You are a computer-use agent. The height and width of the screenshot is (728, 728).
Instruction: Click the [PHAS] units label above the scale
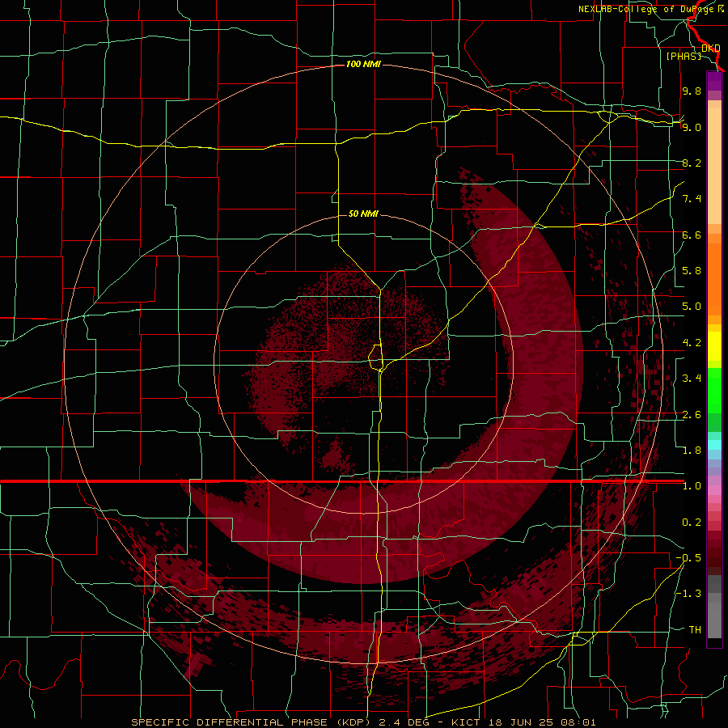click(x=684, y=56)
